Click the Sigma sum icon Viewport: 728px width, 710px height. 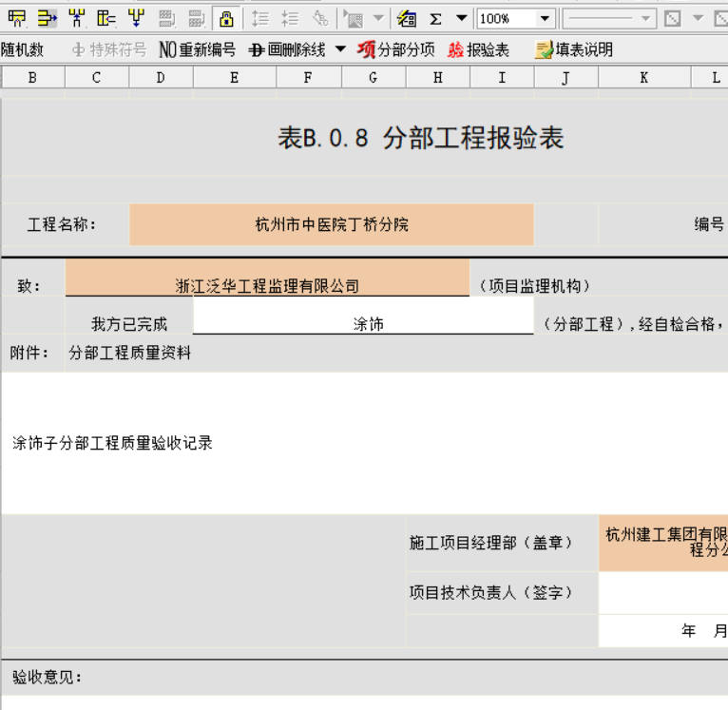pos(435,18)
